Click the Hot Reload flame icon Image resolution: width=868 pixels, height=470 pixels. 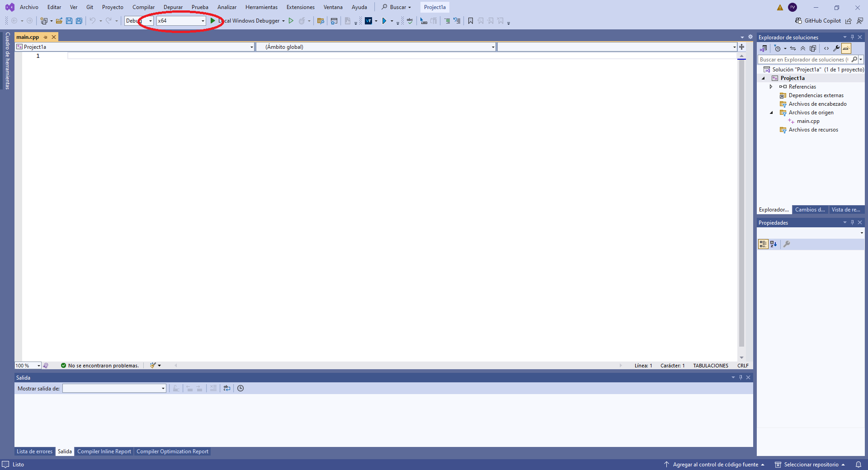point(302,21)
